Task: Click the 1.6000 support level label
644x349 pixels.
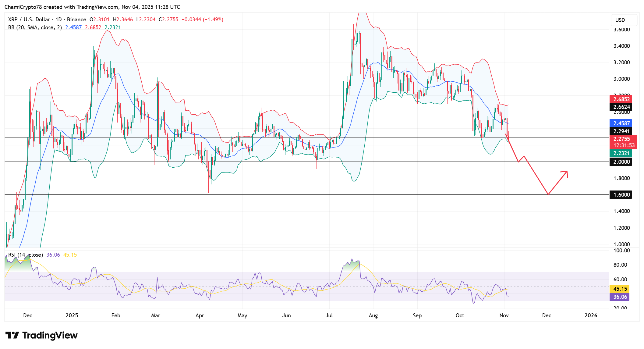Action: coord(621,194)
